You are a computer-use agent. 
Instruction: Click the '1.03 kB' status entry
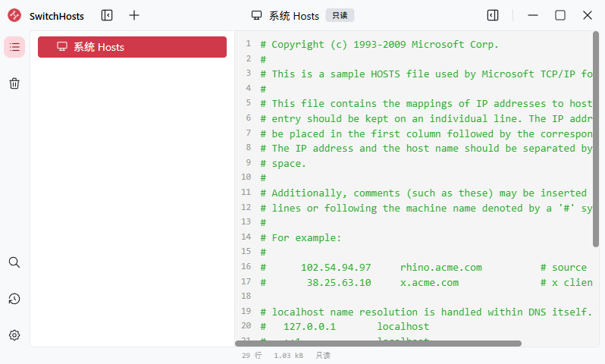pyautogui.click(x=288, y=355)
